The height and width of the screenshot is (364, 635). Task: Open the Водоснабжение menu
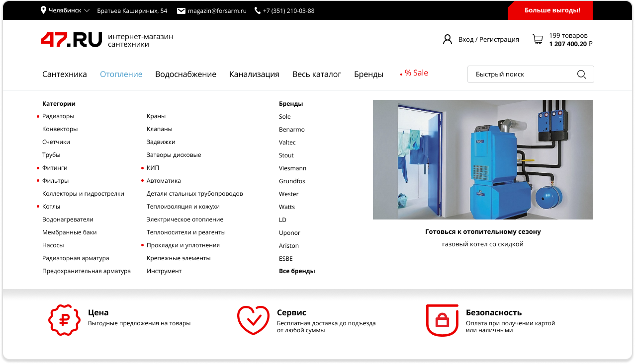tap(185, 74)
